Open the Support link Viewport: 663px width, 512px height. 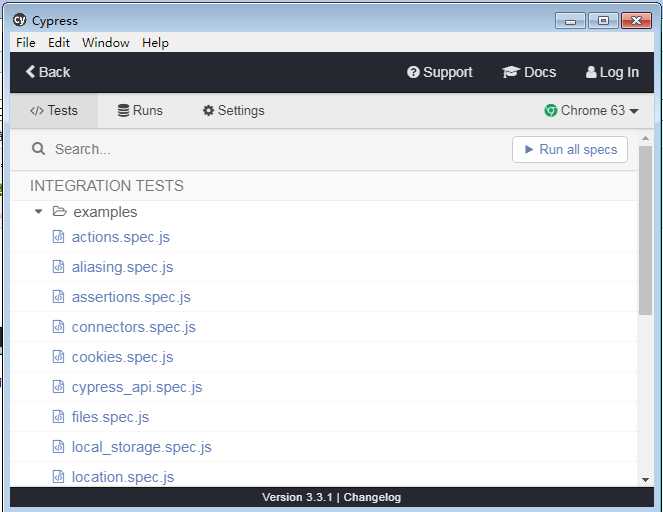440,72
